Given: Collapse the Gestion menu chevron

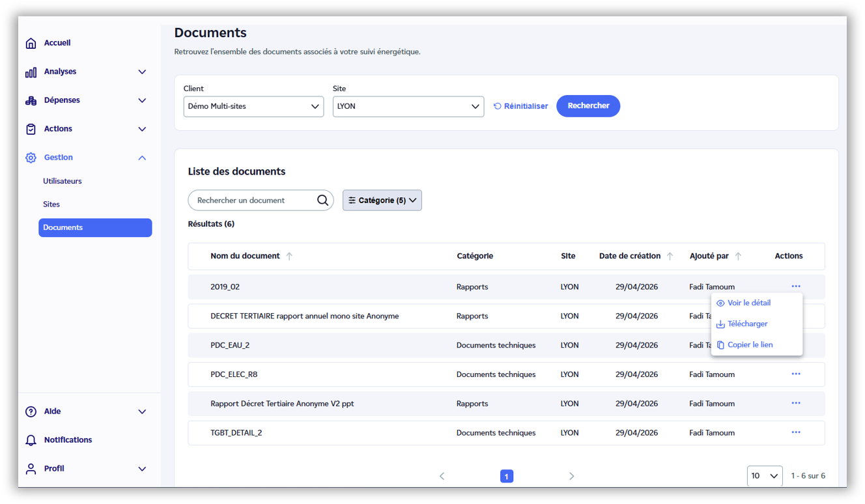Looking at the screenshot, I should click(142, 158).
